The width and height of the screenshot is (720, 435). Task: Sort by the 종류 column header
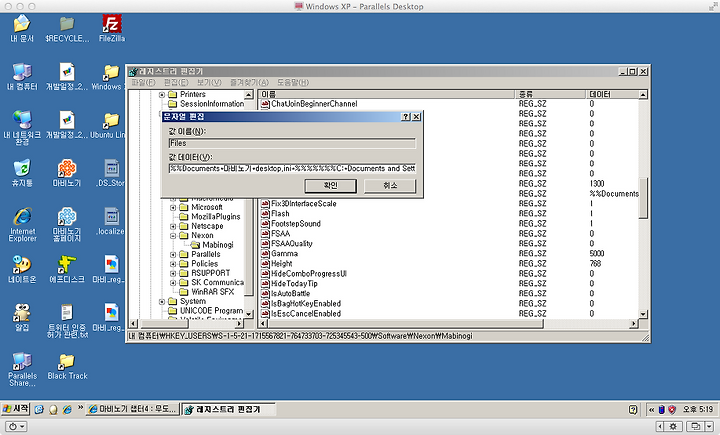tap(551, 94)
